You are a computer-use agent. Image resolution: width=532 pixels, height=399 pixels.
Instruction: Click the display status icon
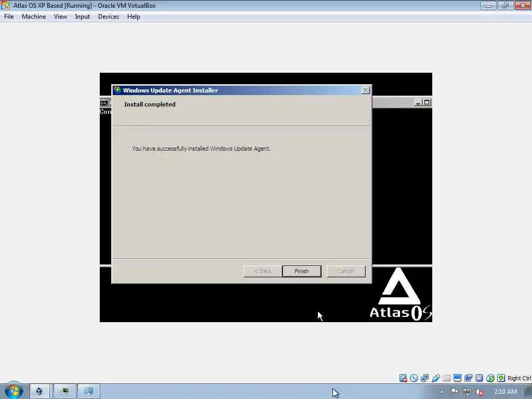click(x=457, y=378)
